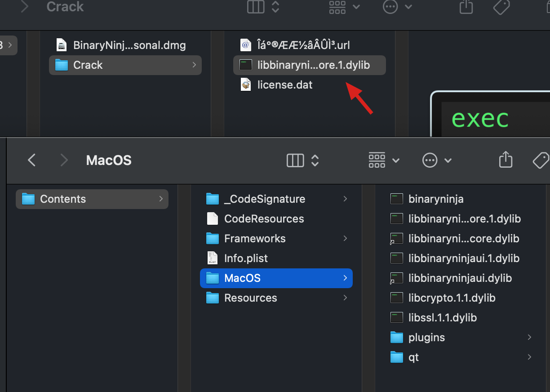The image size is (550, 392).
Task: Expand the plugins folder chevron
Action: pyautogui.click(x=529, y=337)
